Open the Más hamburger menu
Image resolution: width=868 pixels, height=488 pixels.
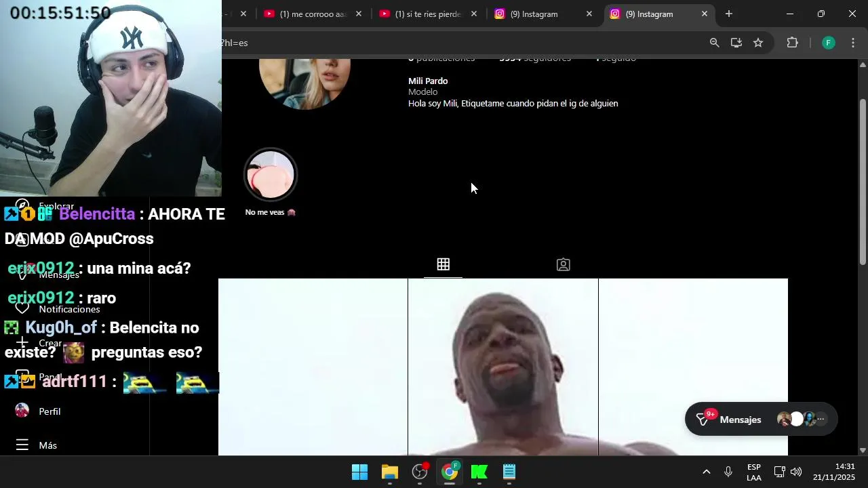click(37, 445)
